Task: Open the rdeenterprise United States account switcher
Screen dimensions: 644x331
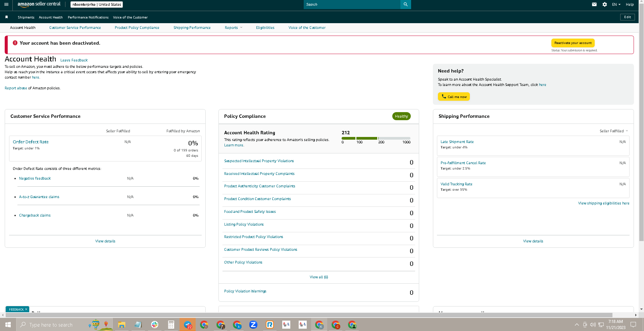Action: click(97, 4)
